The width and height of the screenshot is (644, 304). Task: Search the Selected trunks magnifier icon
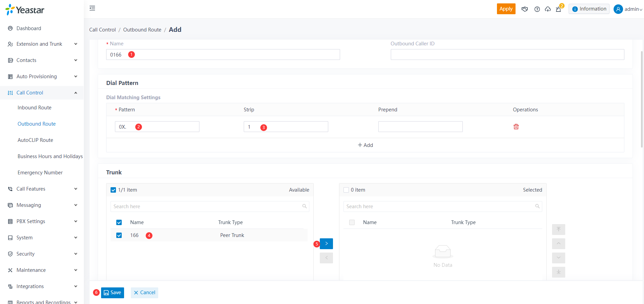(538, 207)
